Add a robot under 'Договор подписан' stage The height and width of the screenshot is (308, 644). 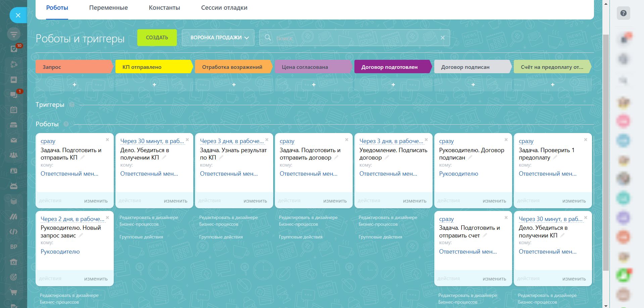[473, 85]
